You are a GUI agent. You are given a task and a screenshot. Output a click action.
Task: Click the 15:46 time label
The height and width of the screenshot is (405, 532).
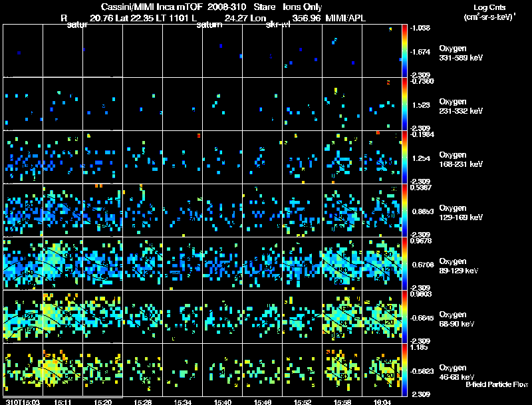tap(262, 402)
